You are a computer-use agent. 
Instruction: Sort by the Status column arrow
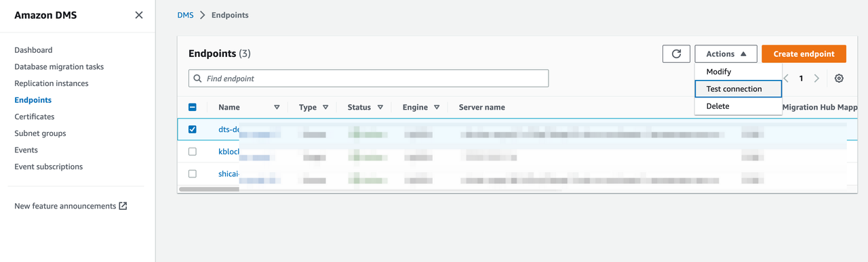380,107
